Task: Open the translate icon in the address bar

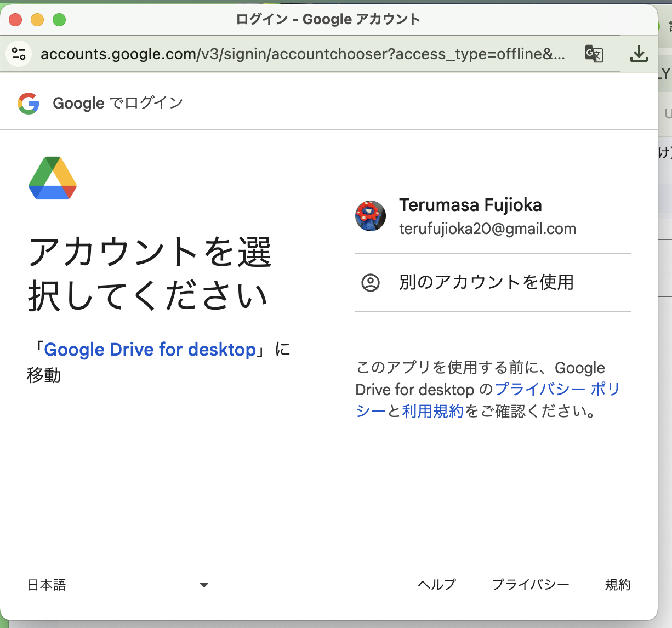Action: [594, 53]
